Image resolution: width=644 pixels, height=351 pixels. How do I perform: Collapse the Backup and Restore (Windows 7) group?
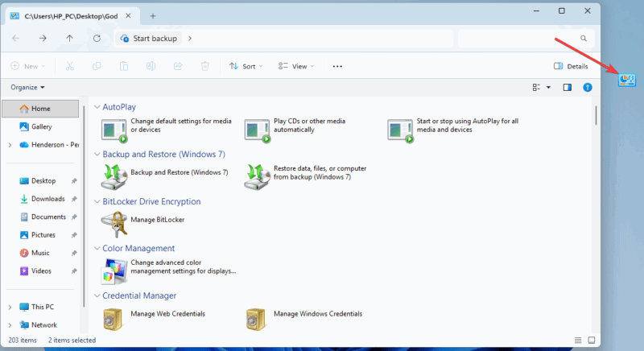click(97, 155)
